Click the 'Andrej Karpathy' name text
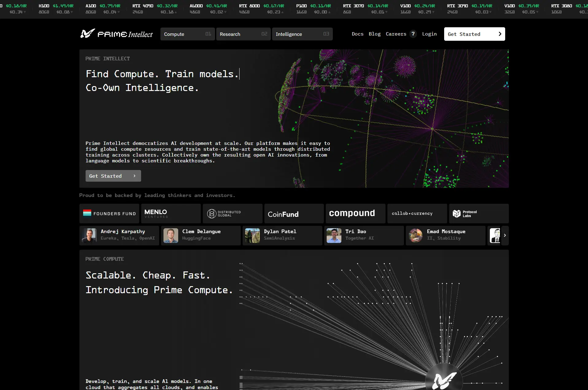The image size is (588, 390). click(x=123, y=232)
